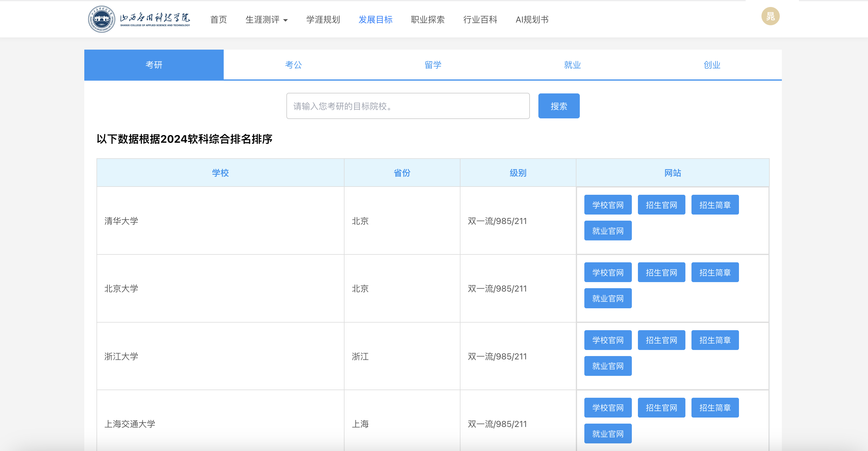Open 招生官网 for 北京大学
This screenshot has height=451, width=868.
pos(661,272)
